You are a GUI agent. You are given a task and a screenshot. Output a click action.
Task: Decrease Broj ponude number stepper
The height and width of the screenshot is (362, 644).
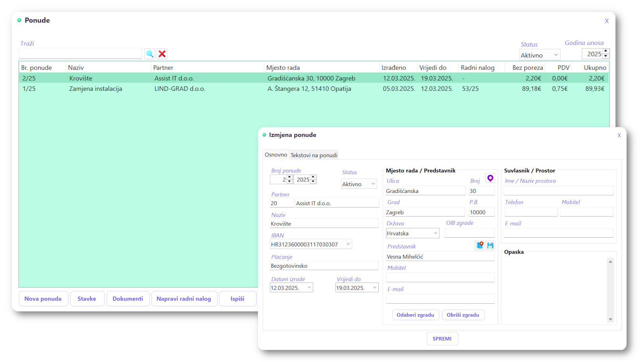[x=290, y=182]
